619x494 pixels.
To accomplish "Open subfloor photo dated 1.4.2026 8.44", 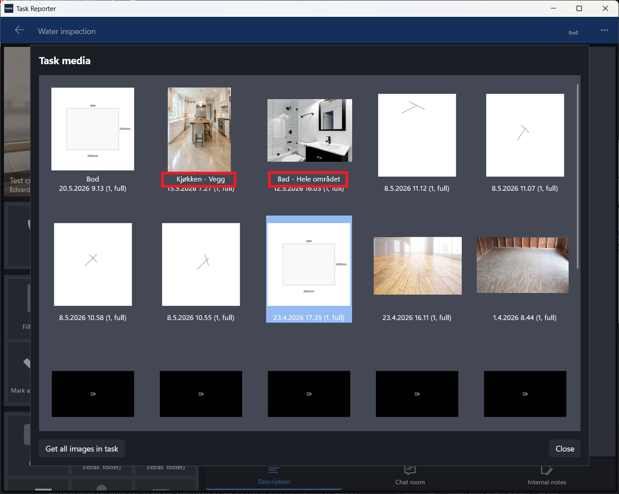I will coord(523,265).
